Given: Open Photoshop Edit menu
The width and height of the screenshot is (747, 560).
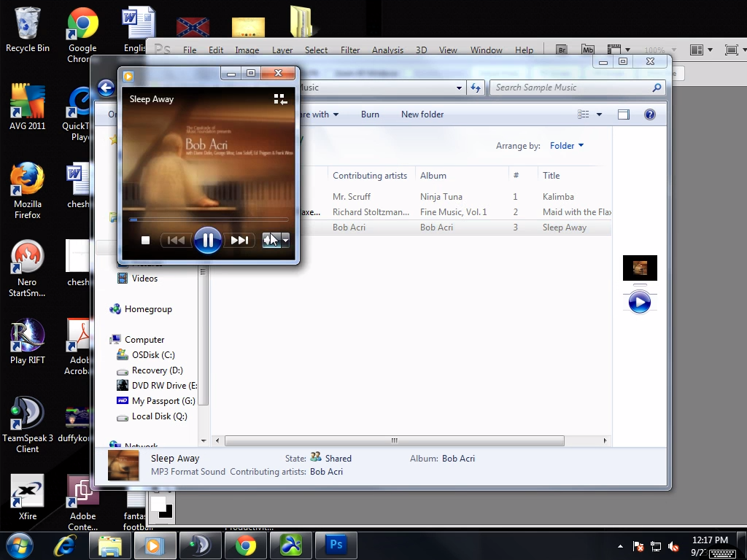Looking at the screenshot, I should pyautogui.click(x=216, y=50).
